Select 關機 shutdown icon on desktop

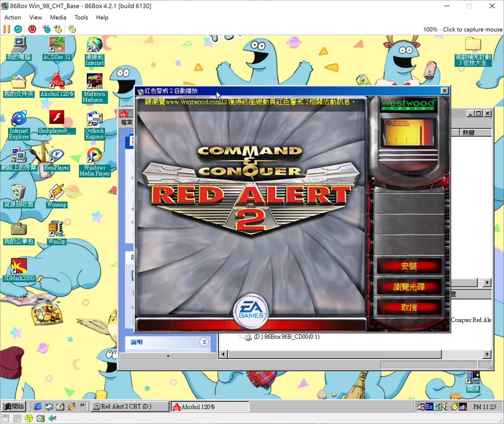(x=473, y=382)
